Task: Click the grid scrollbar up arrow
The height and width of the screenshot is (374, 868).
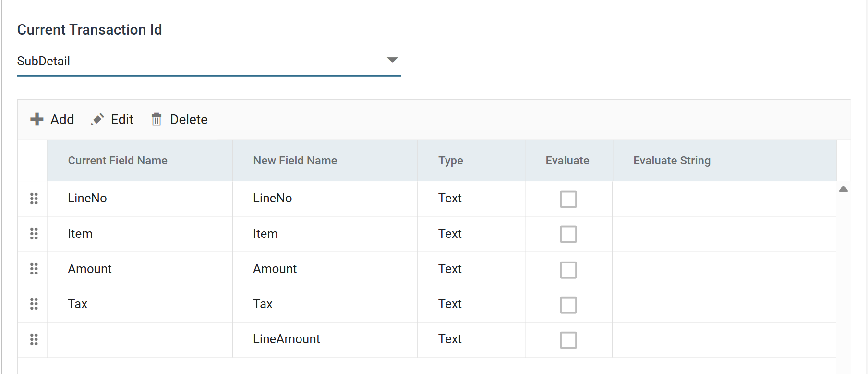Action: 844,189
